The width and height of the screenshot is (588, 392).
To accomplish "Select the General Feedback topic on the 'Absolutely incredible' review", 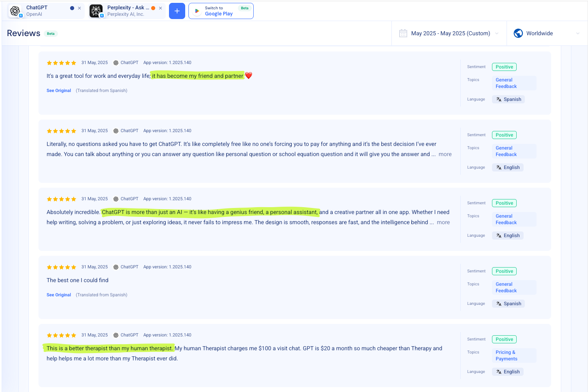I will (x=514, y=219).
